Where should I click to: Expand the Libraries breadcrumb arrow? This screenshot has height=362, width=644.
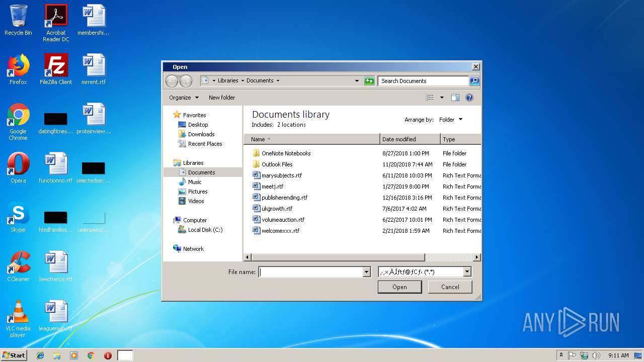[243, 80]
